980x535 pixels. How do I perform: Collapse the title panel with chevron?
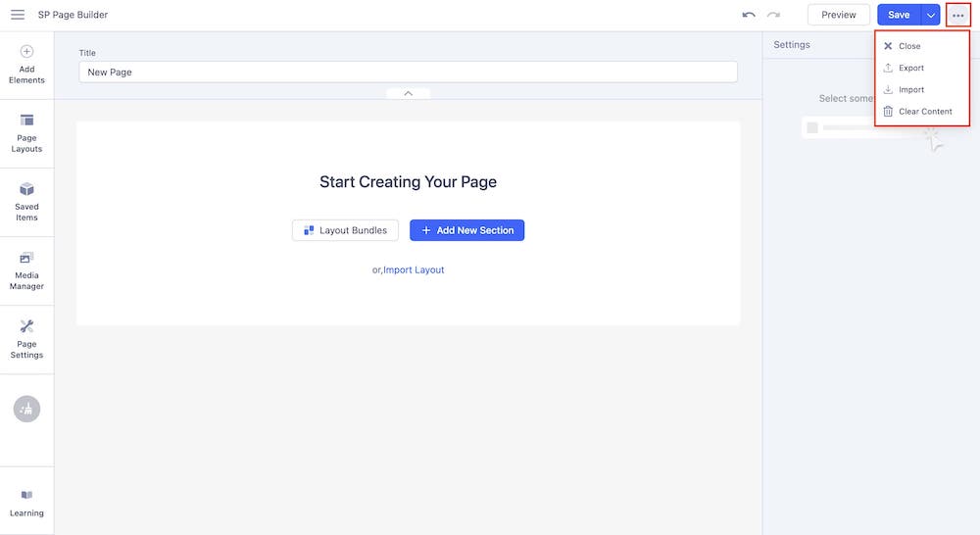tap(408, 93)
